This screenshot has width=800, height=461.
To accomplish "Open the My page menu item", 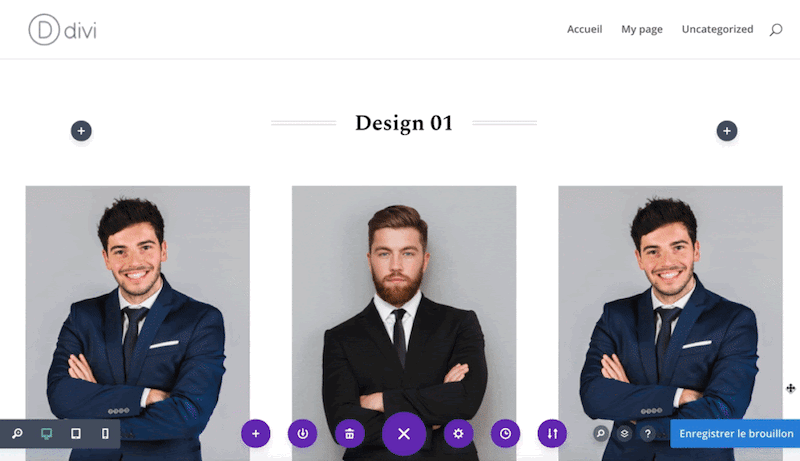I will pos(642,29).
